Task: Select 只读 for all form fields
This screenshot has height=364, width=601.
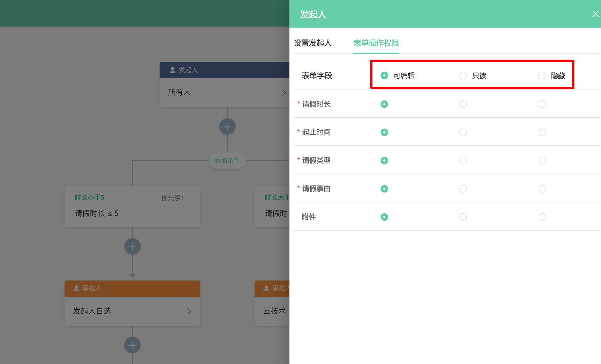Action: coord(463,75)
